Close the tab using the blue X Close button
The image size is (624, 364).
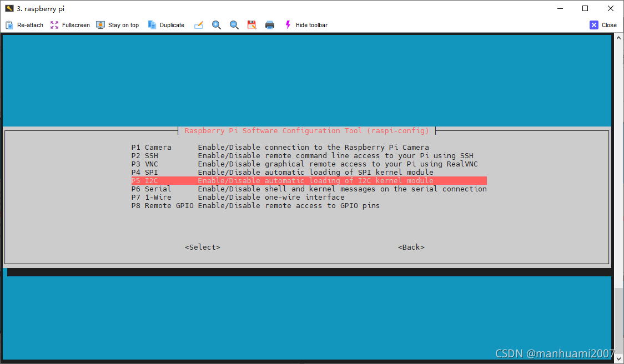click(x=603, y=25)
